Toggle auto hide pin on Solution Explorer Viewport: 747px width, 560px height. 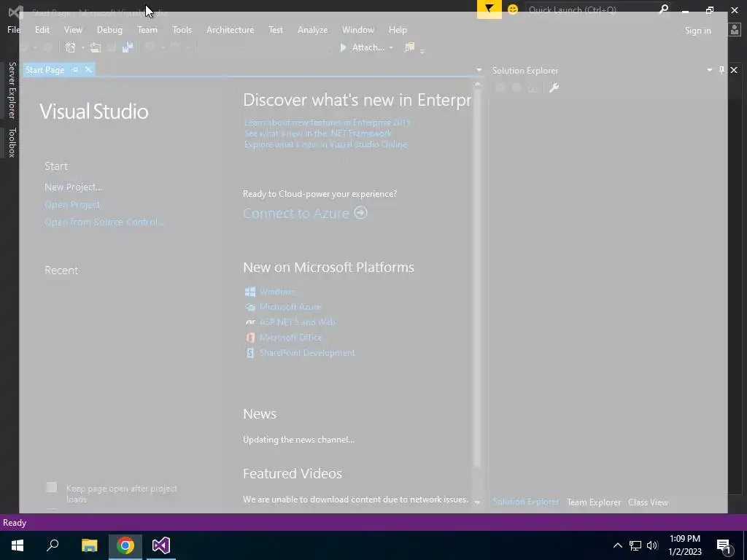coord(721,70)
